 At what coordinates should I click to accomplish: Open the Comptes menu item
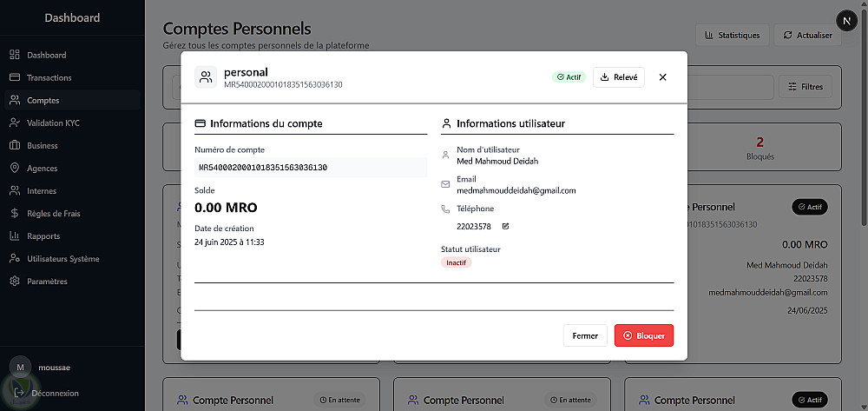[x=43, y=100]
